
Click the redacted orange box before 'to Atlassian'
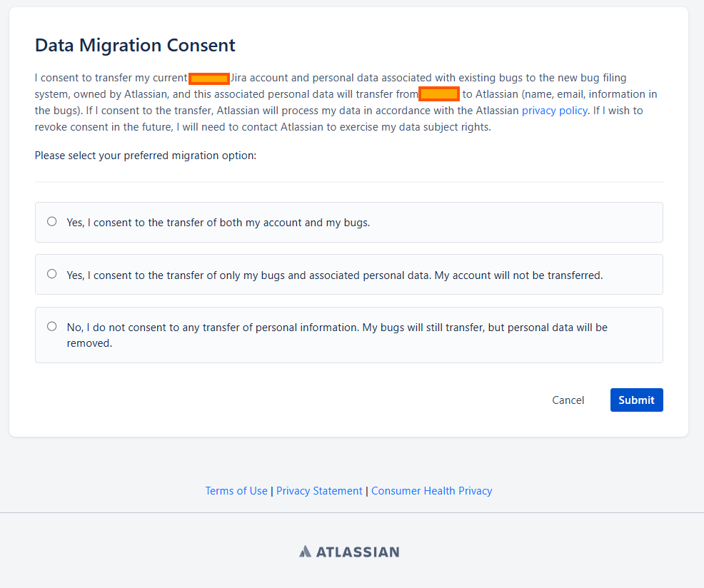tap(438, 94)
